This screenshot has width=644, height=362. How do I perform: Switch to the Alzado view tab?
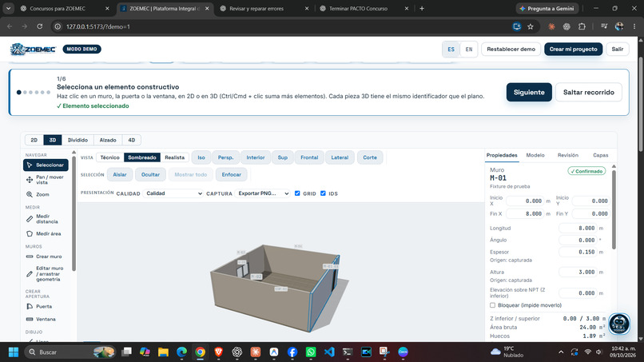click(x=108, y=140)
